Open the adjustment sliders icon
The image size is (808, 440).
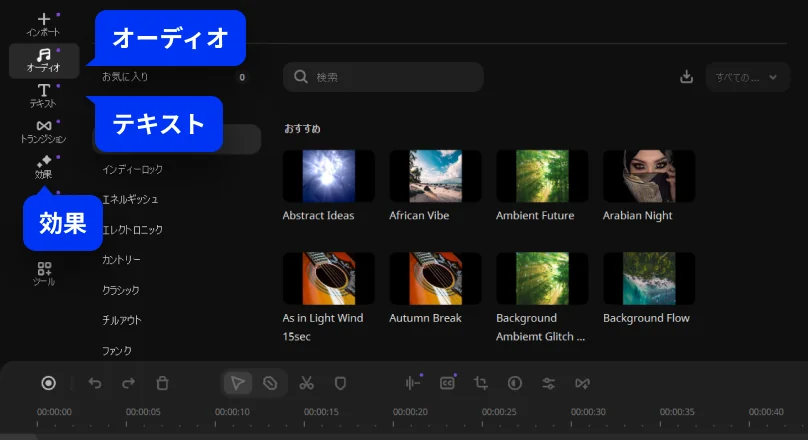[x=549, y=383]
